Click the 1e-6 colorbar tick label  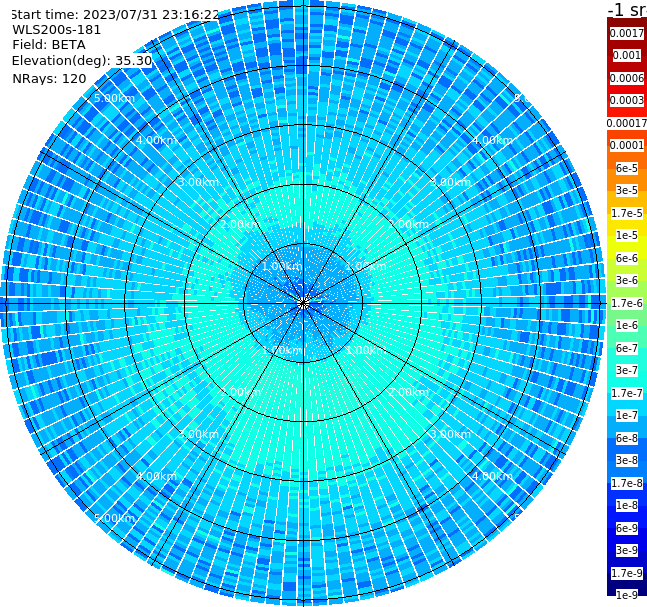(x=627, y=325)
